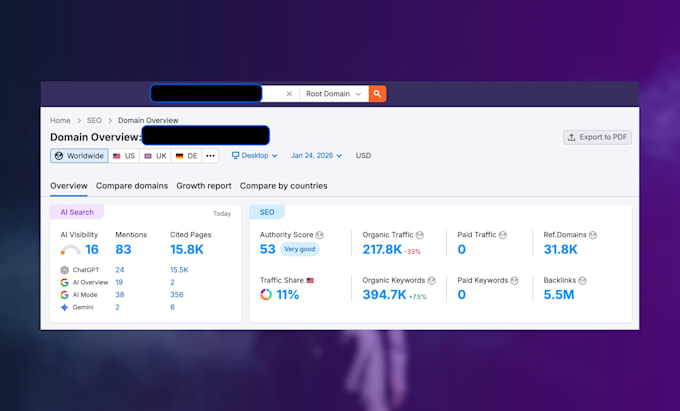Click Domain Overview breadcrumb
Image resolution: width=680 pixels, height=411 pixels.
[148, 121]
